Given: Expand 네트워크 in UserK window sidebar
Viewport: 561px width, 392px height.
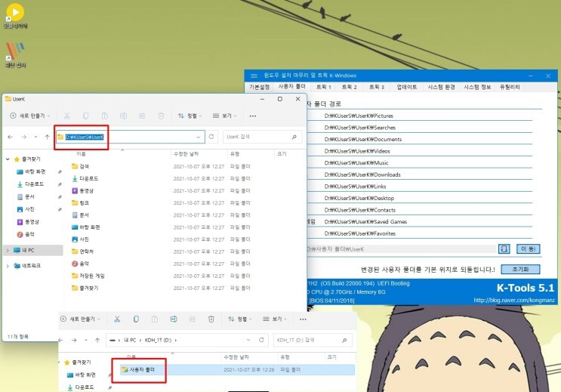Looking at the screenshot, I should [8, 266].
